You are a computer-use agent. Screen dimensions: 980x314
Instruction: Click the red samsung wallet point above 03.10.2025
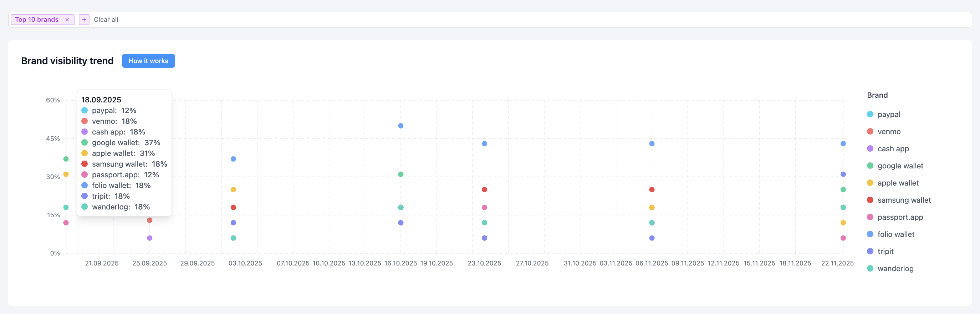click(233, 207)
